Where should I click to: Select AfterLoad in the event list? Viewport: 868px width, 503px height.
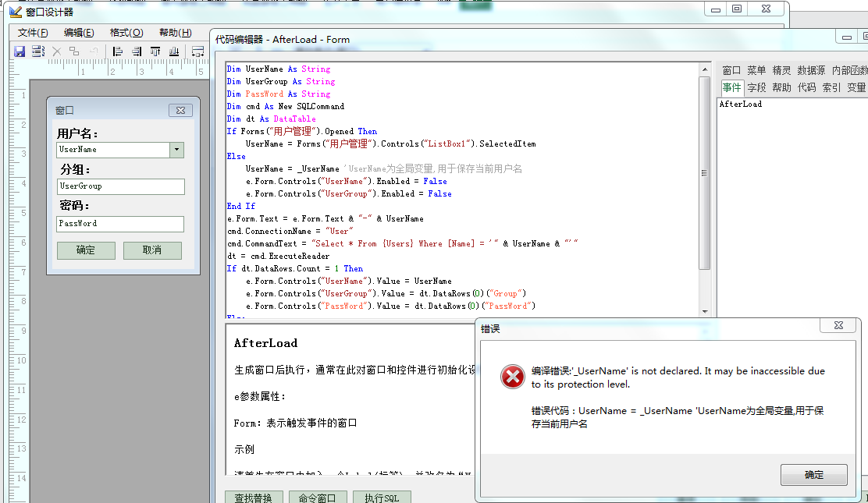[x=740, y=104]
